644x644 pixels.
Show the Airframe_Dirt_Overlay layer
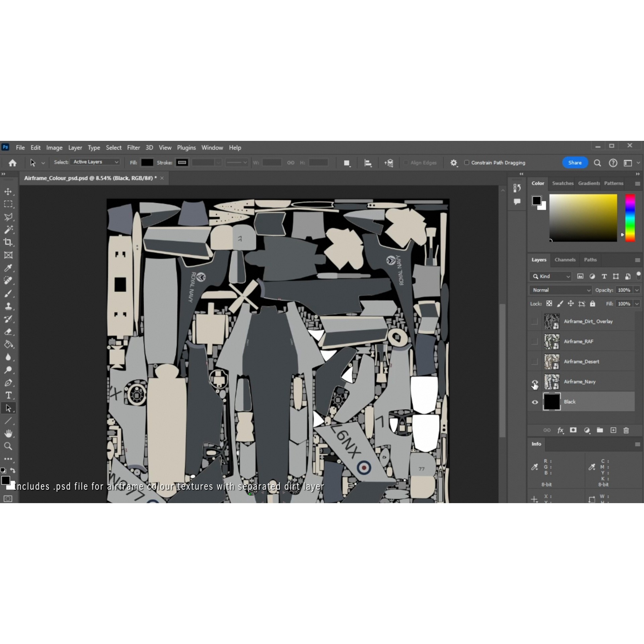535,321
